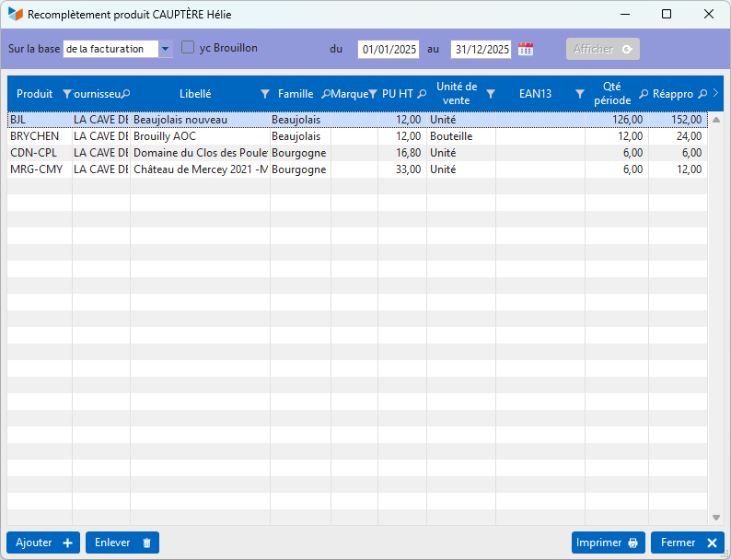This screenshot has height=560, width=731.
Task: Expand the 'de la facturation' dropdown
Action: 165,49
